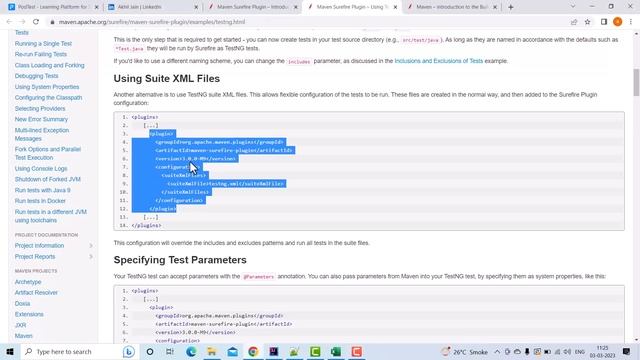Open Chrome side panel icon
The height and width of the screenshot is (360, 640).
[604, 22]
